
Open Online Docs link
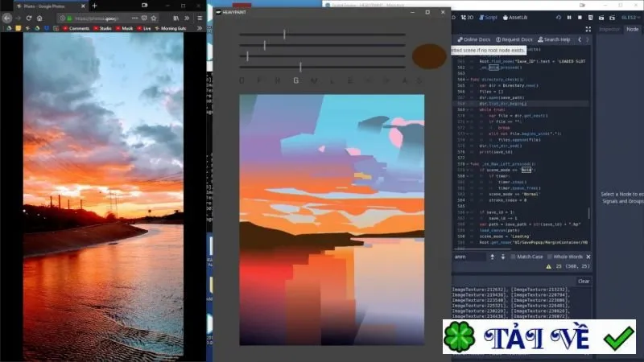(x=474, y=39)
